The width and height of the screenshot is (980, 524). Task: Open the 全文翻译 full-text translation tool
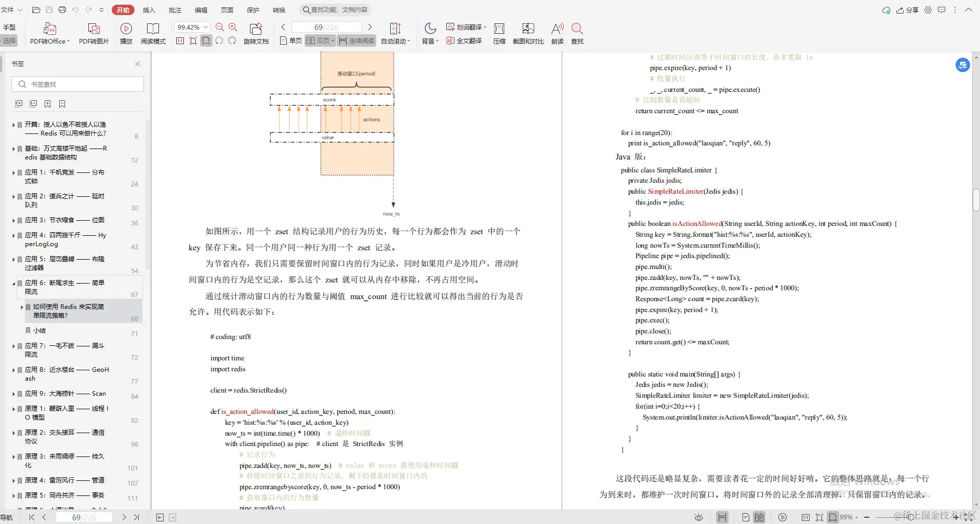463,41
